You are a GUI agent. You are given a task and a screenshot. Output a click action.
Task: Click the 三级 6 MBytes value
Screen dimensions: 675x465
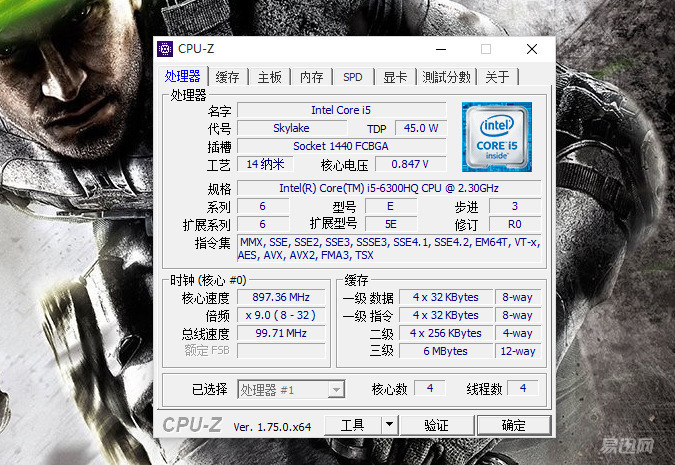[x=446, y=351]
